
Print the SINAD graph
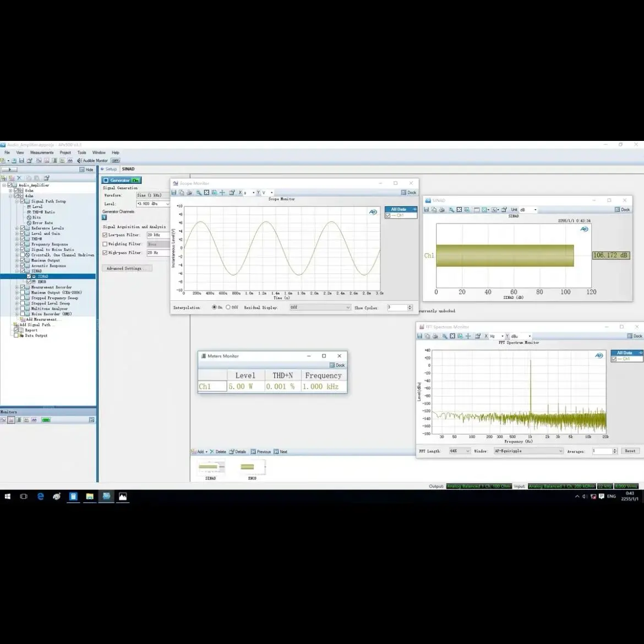[x=442, y=210]
